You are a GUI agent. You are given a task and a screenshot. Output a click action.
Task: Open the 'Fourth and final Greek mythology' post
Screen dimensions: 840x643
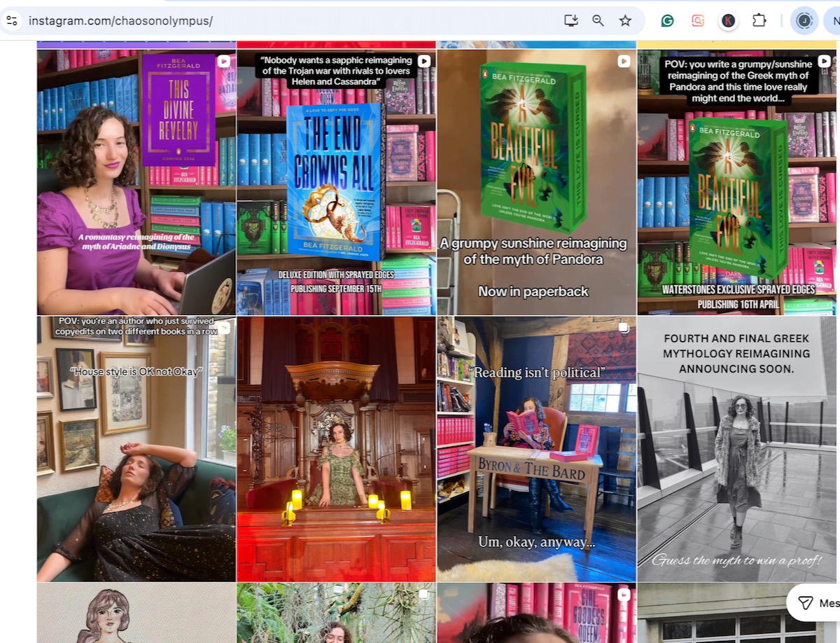(x=736, y=449)
